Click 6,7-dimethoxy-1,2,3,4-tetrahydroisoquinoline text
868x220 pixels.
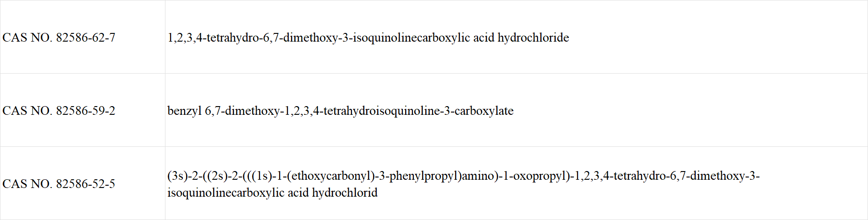pos(323,111)
